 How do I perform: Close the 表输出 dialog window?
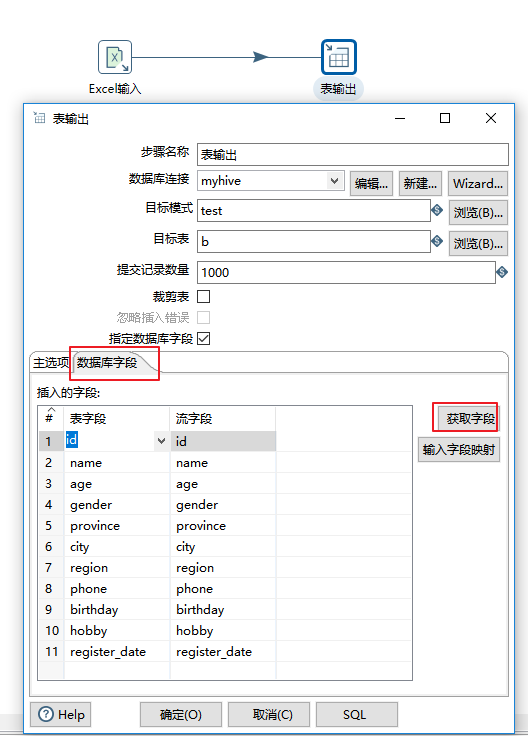491,118
